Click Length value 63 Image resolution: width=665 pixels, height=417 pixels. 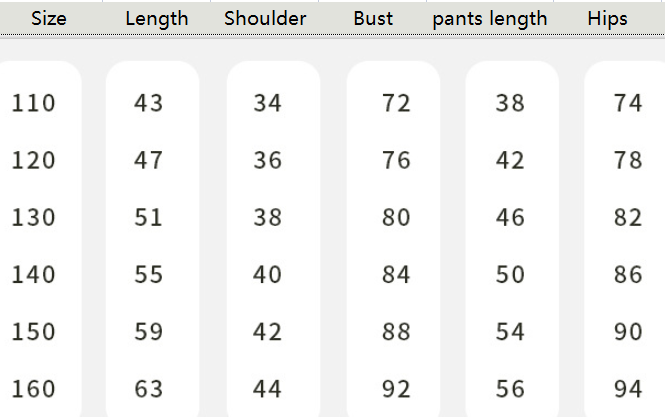148,388
